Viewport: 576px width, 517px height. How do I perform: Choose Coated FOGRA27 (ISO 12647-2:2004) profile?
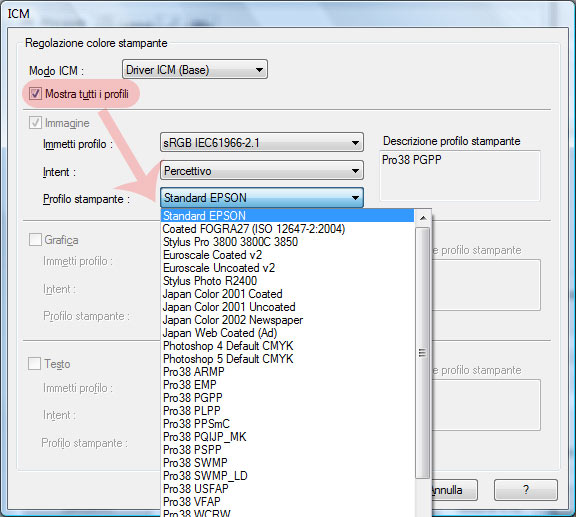(288, 229)
